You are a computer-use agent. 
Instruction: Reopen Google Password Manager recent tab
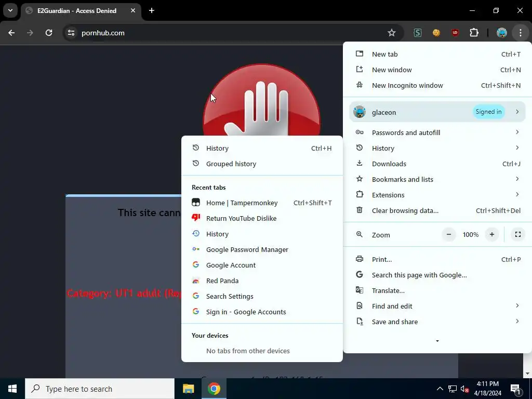[x=262, y=250]
